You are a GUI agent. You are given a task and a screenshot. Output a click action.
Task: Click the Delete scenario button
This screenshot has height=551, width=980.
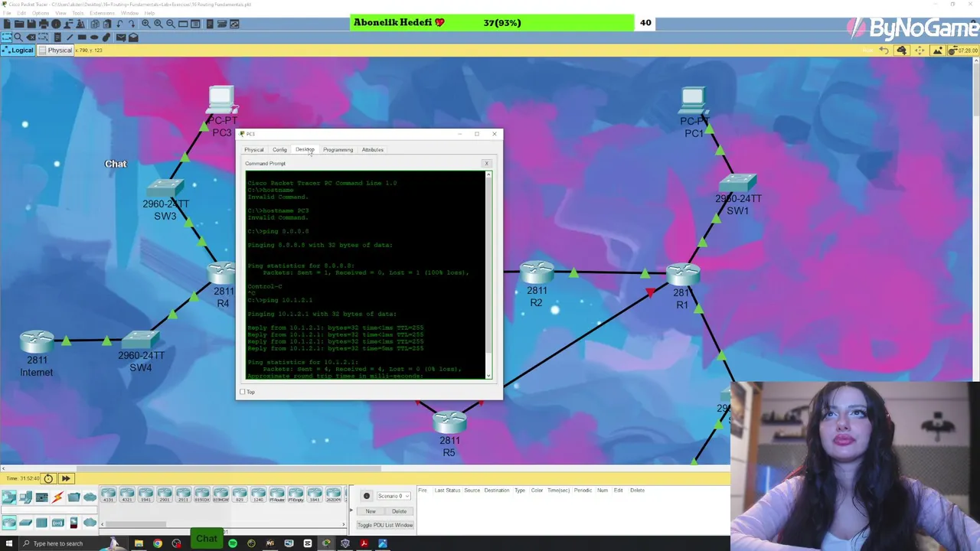tap(399, 511)
